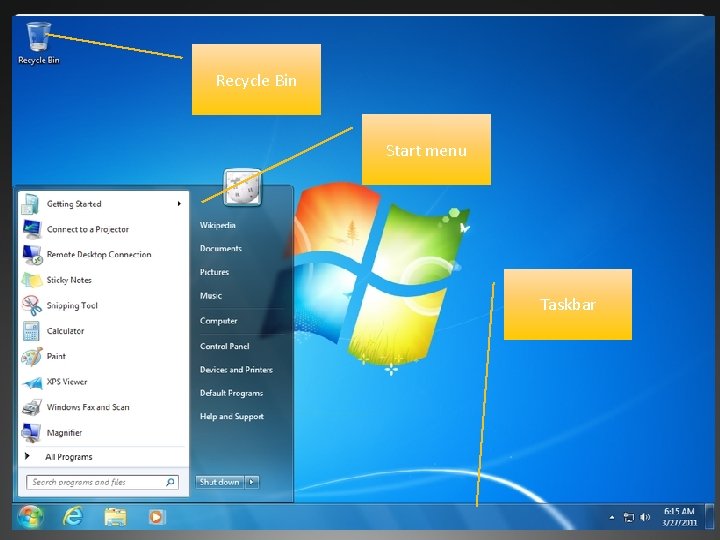The image size is (720, 540).
Task: Open the Shut down options arrow
Action: (x=252, y=482)
